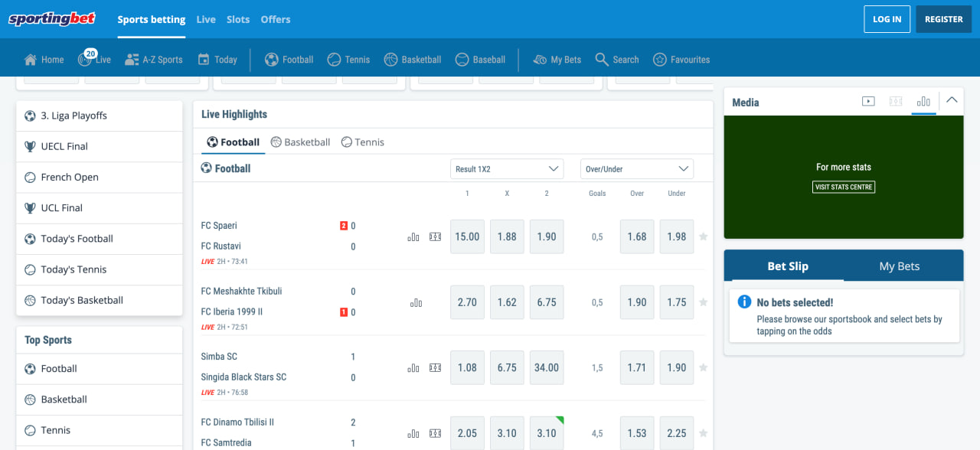This screenshot has height=450, width=980.
Task: Open FC Iberia 1999 II match
Action: (232, 312)
